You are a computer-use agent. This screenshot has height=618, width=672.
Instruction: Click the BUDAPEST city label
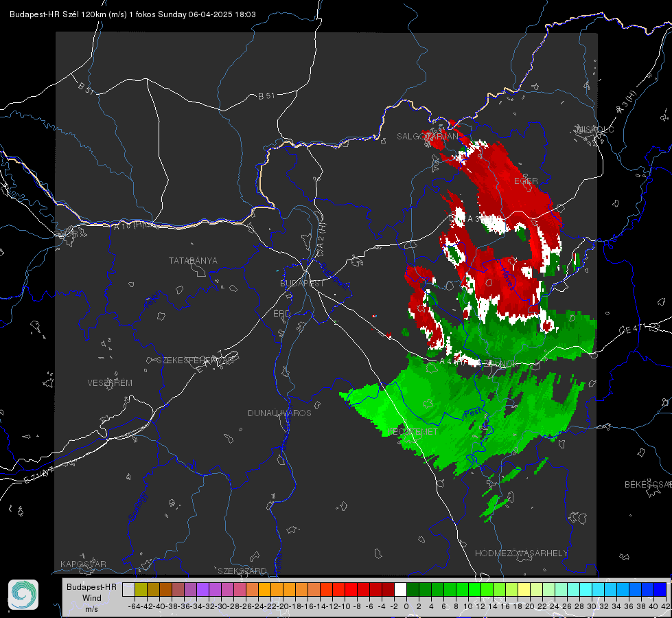(x=302, y=284)
